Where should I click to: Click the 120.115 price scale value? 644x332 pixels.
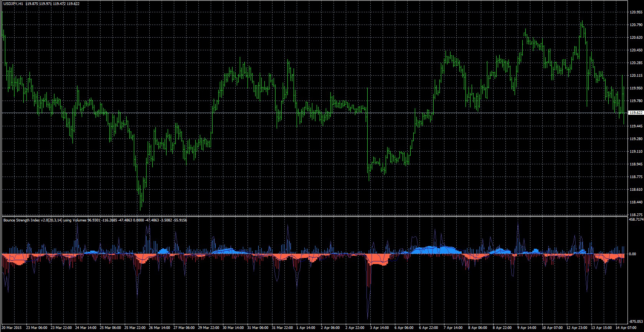click(x=636, y=76)
